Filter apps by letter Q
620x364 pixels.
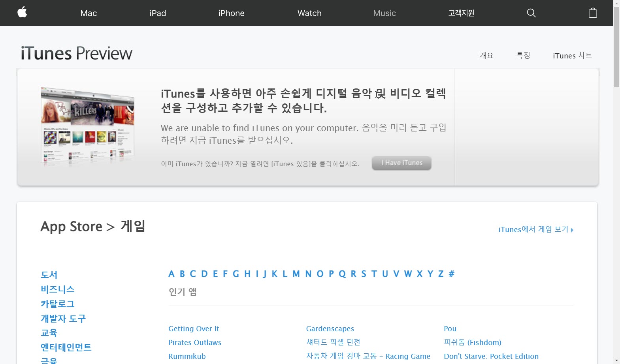[342, 274]
